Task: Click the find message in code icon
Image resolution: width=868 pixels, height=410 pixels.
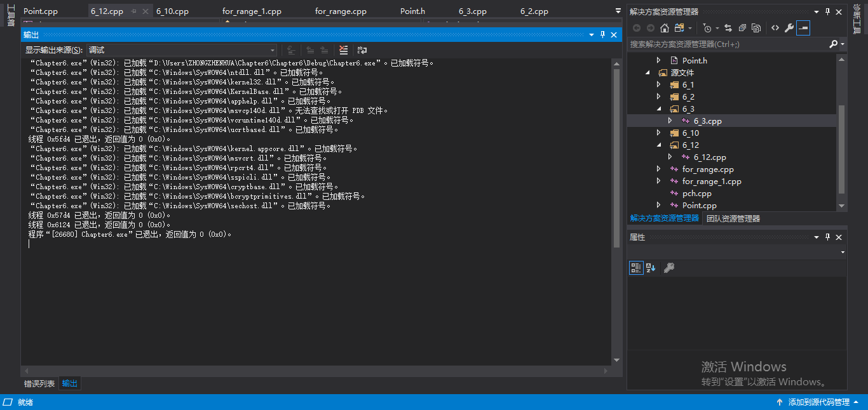Action: tap(291, 50)
